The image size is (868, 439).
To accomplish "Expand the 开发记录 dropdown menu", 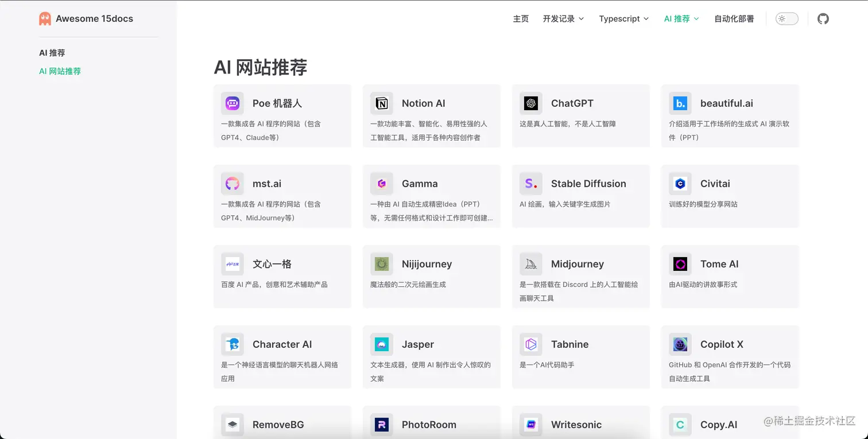I will point(563,18).
